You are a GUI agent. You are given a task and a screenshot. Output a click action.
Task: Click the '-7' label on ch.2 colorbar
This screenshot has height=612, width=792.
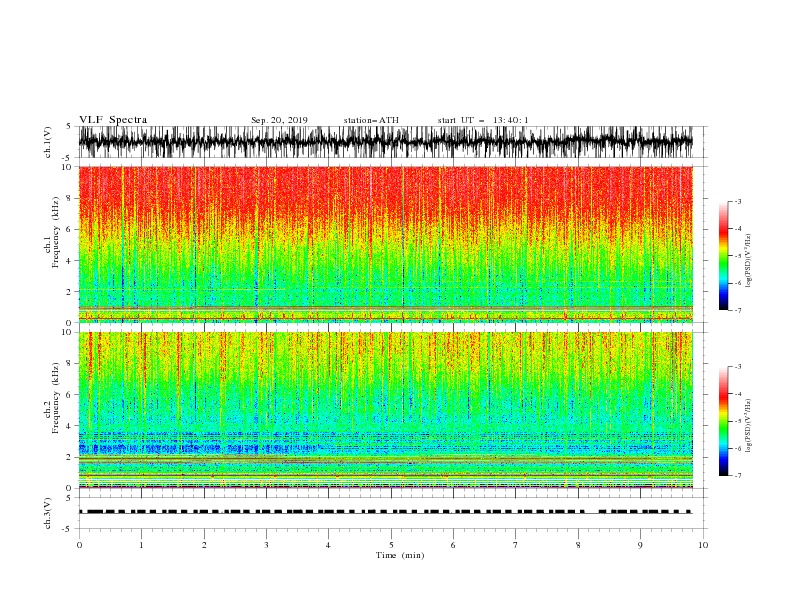737,475
